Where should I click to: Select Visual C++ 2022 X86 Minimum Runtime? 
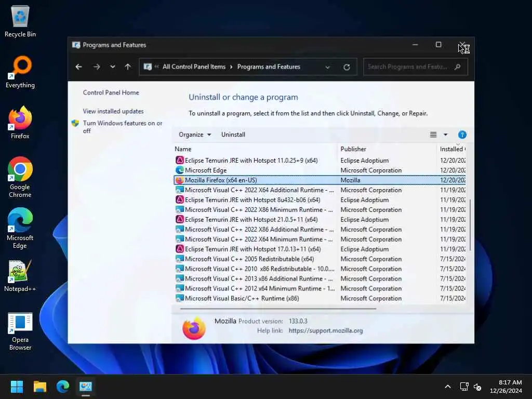tap(320, 210)
